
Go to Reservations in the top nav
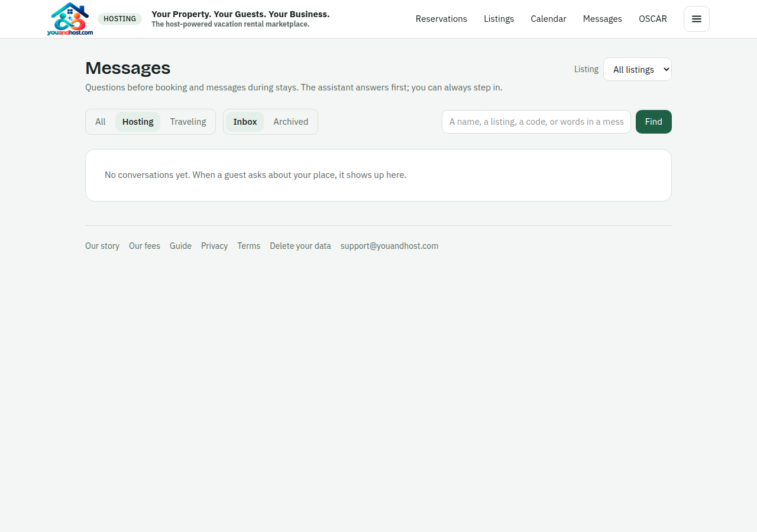click(441, 19)
